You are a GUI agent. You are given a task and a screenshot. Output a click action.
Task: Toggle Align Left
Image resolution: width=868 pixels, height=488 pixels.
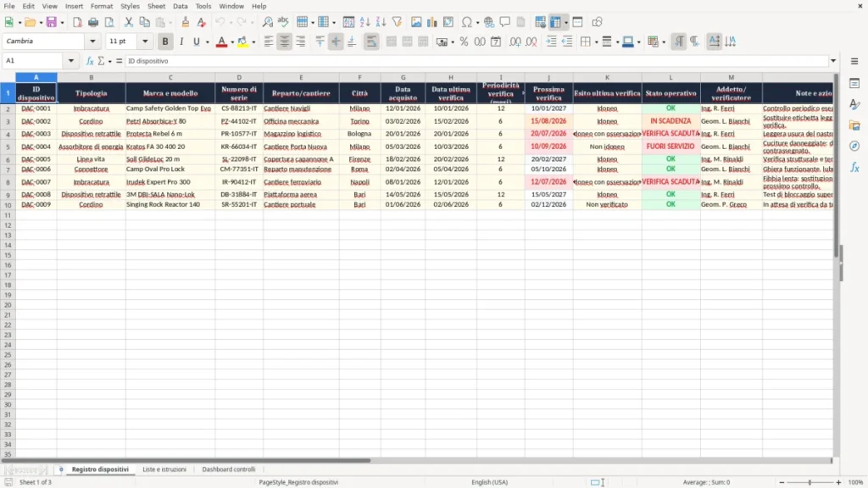point(269,42)
